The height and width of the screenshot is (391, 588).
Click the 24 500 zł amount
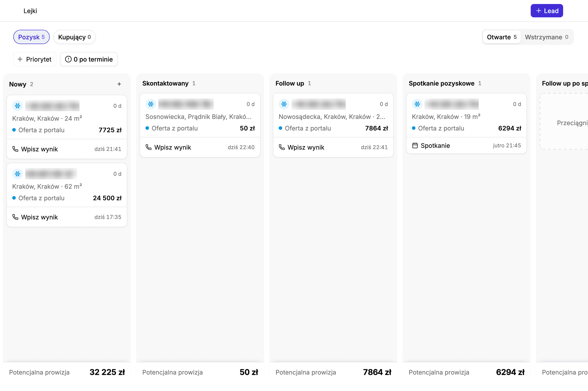coord(107,198)
